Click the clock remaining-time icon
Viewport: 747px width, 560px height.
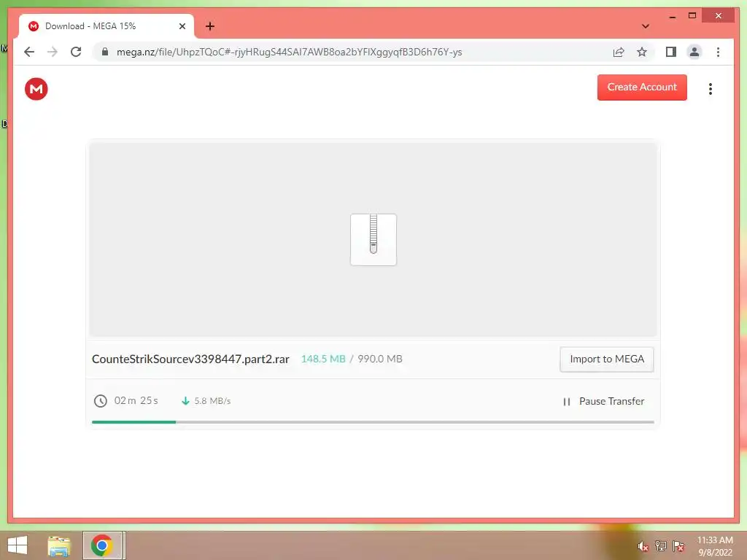tap(100, 401)
